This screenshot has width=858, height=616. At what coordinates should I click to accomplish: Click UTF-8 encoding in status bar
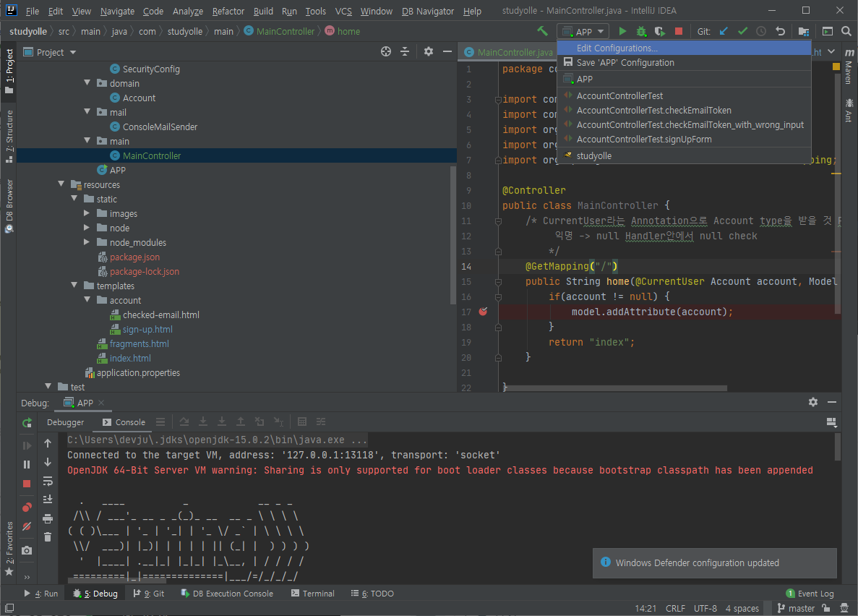click(705, 608)
